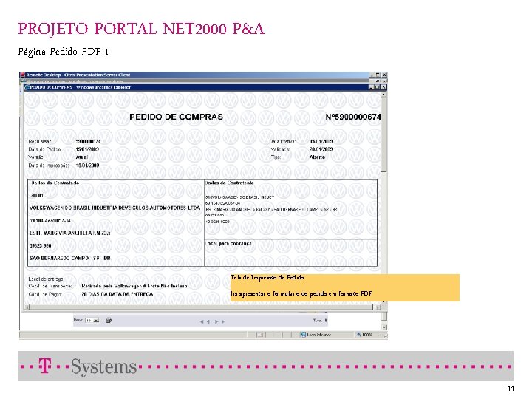Image resolution: width=532 pixels, height=399 pixels.
Task: Go to the last page arrow
Action: [223, 321]
